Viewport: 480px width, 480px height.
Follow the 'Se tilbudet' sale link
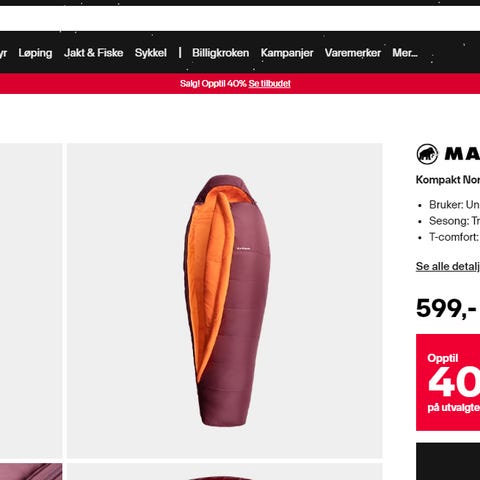[269, 83]
